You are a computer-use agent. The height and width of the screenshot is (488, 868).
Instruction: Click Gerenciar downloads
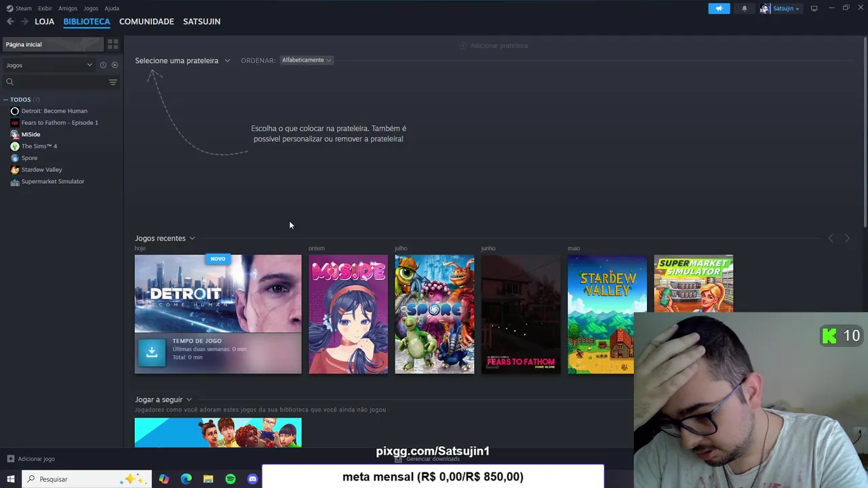click(x=427, y=459)
